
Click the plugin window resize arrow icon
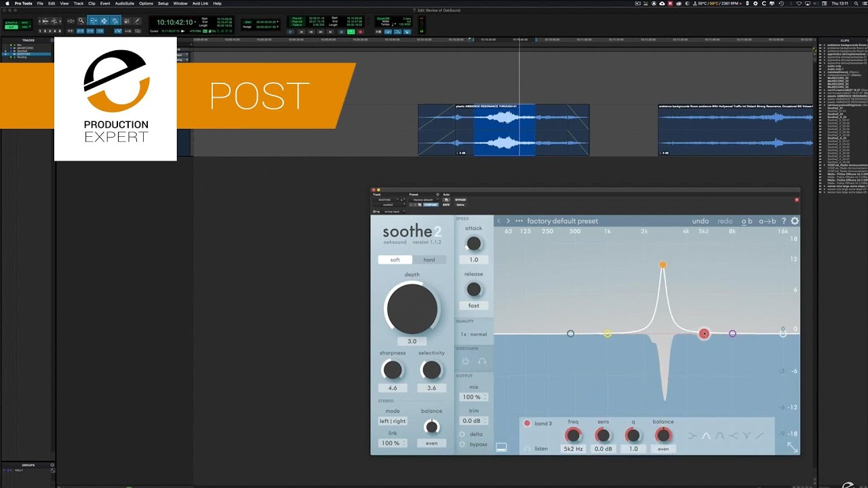coord(792,447)
